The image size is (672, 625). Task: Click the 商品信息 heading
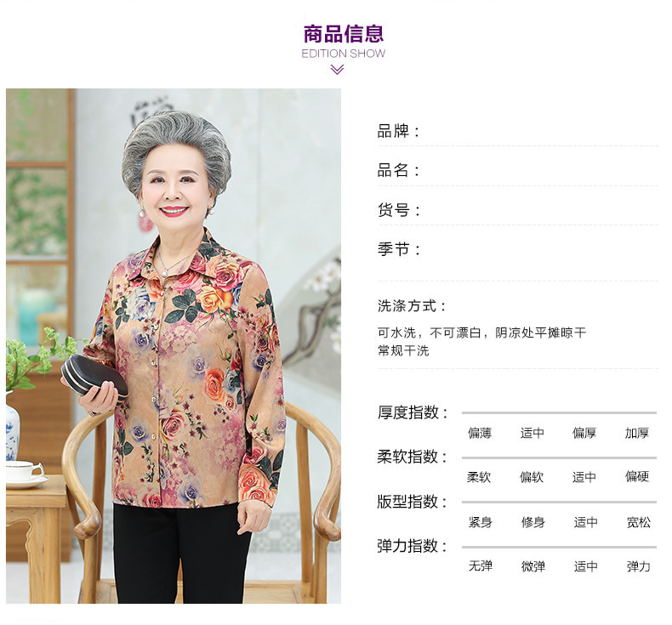[344, 34]
